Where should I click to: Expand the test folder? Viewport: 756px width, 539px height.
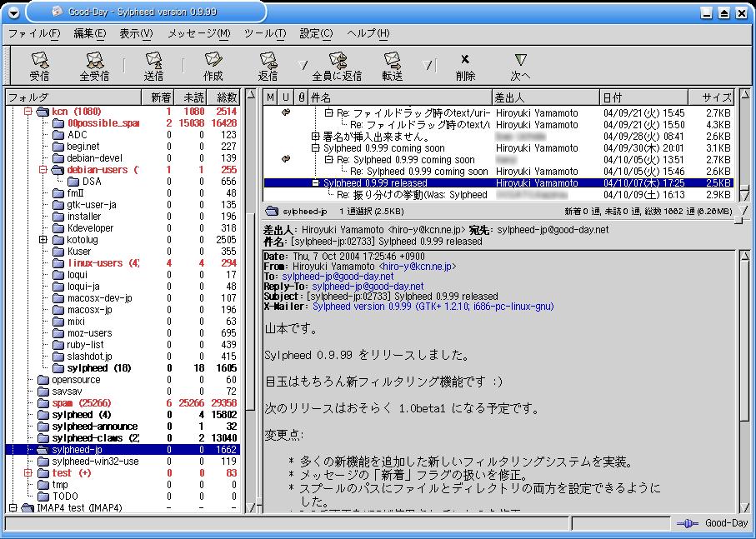[x=28, y=473]
